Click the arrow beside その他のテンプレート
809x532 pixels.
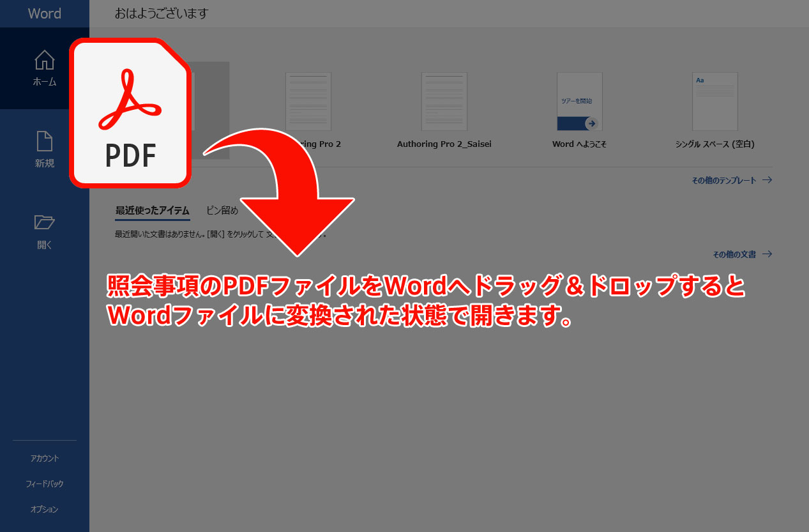click(767, 180)
